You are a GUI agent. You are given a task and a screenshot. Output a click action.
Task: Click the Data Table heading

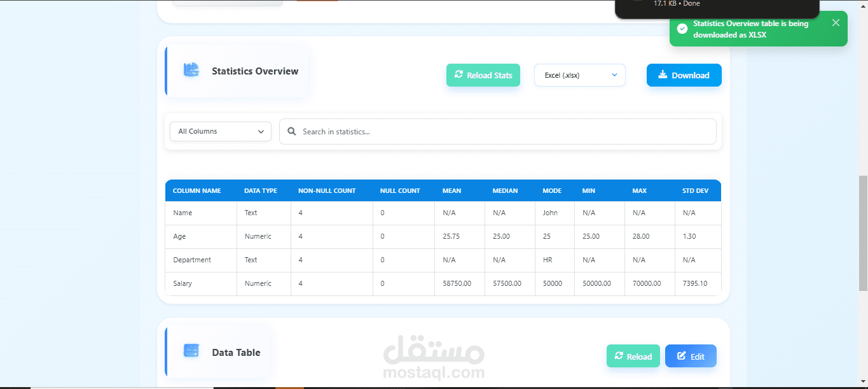[236, 353]
